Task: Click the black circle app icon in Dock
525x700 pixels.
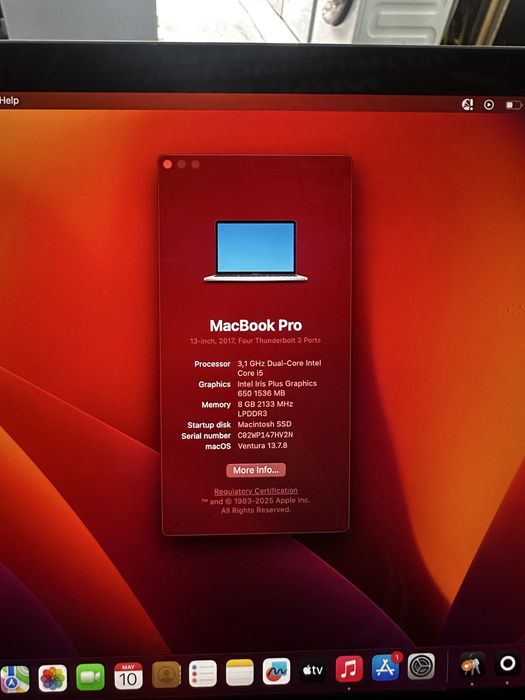Action: click(507, 664)
